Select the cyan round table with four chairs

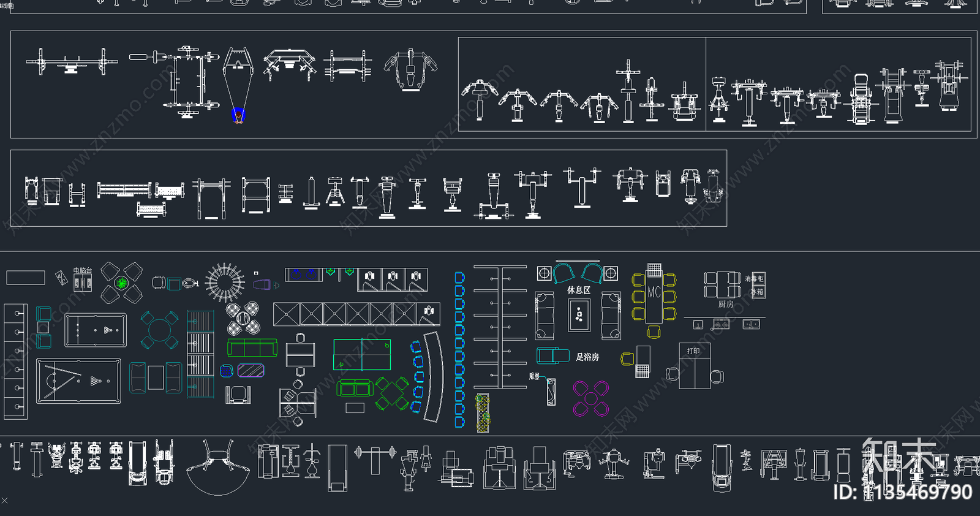tap(159, 330)
